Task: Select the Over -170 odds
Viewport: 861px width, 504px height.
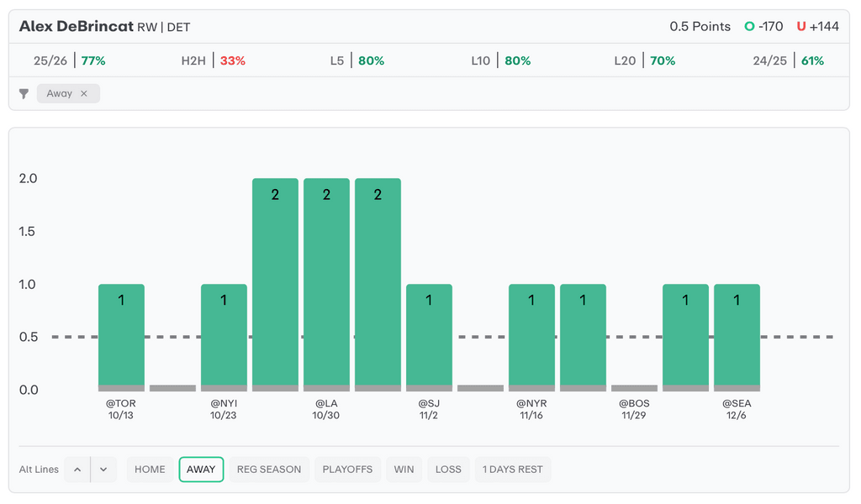Action: click(763, 27)
